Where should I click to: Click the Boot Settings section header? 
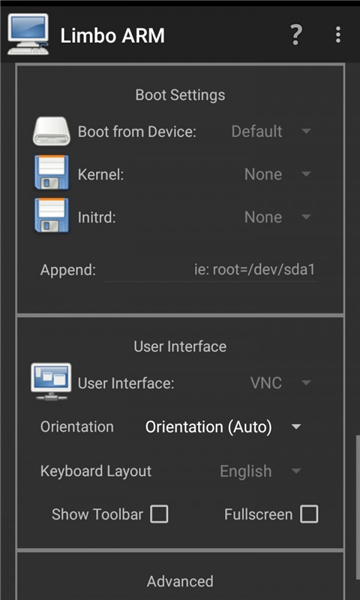click(180, 95)
